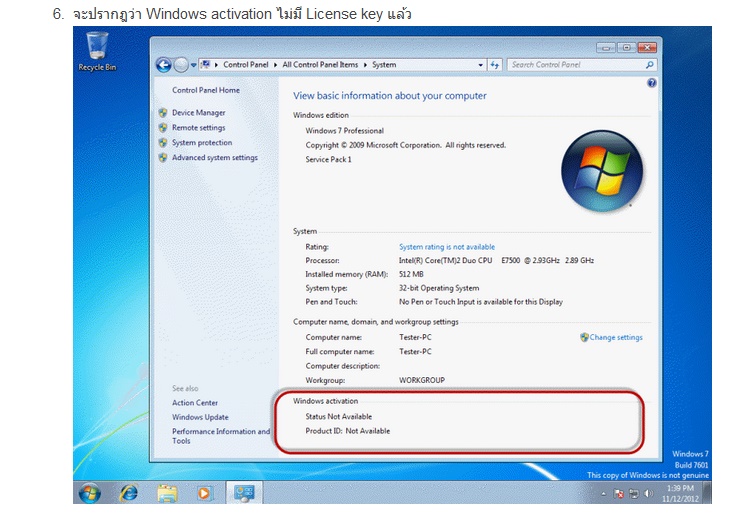The width and height of the screenshot is (744, 519).
Task: Select the 512 MB memory value
Action: (x=411, y=274)
